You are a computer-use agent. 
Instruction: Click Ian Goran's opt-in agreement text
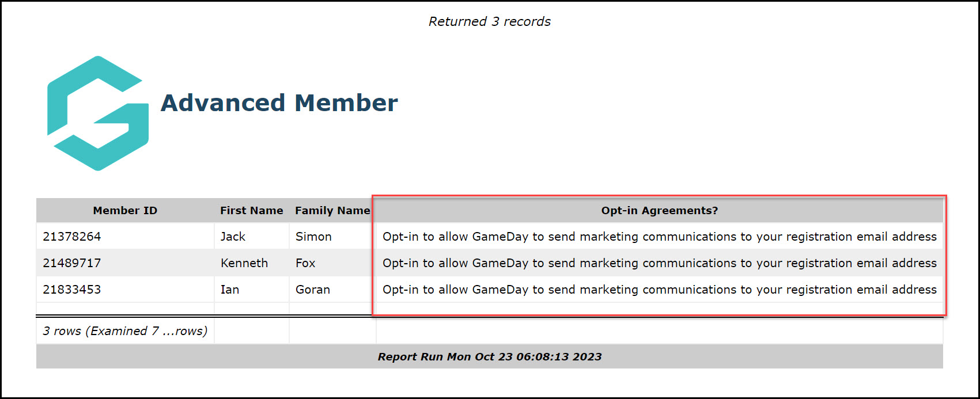pyautogui.click(x=660, y=290)
